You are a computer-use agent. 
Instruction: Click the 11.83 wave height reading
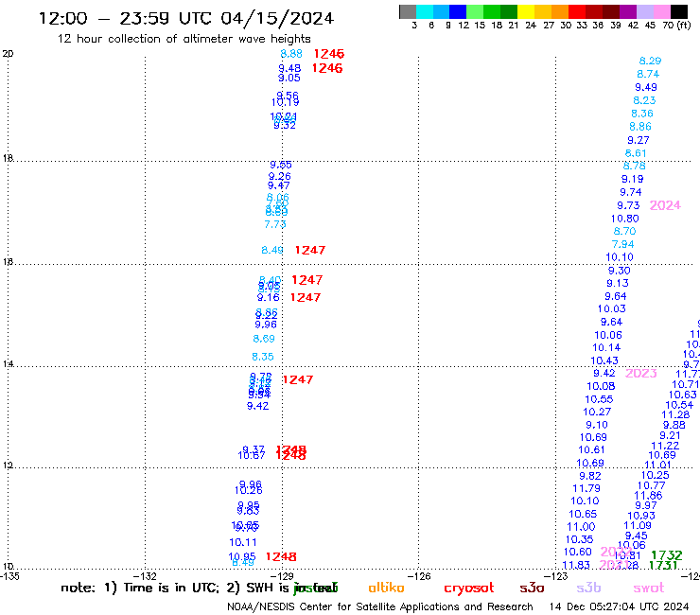(x=576, y=566)
